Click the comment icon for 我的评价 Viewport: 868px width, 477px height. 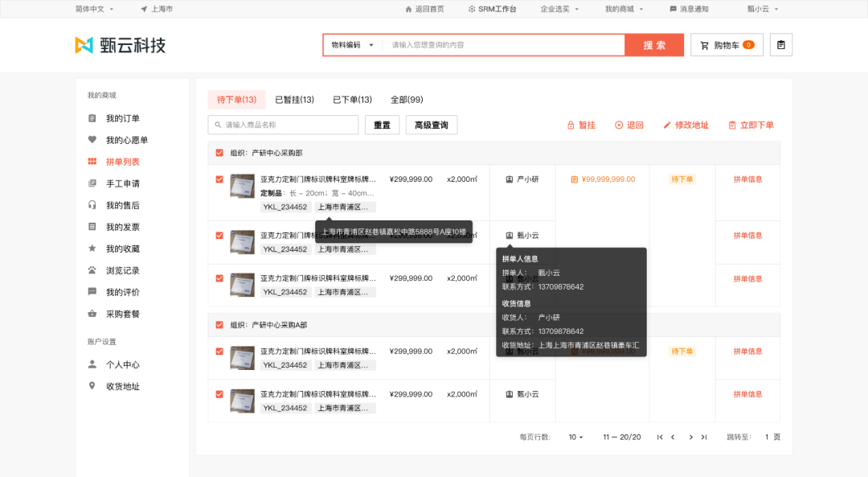92,291
